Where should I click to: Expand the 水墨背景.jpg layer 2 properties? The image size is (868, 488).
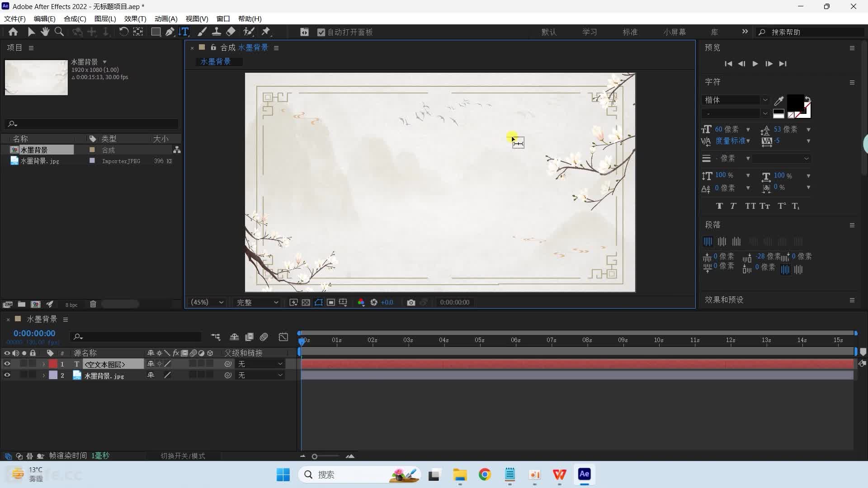(44, 375)
